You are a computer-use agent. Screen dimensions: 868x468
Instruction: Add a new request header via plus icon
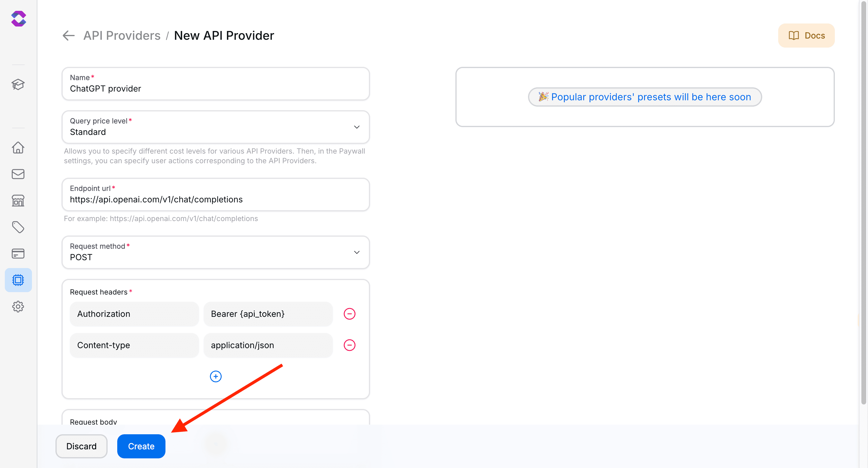pos(216,376)
